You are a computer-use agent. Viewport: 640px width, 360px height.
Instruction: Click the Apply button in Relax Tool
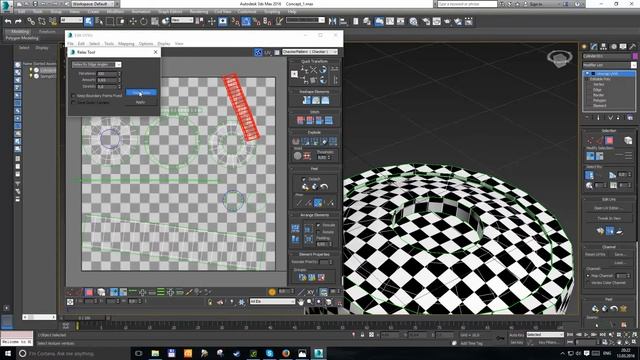click(x=141, y=102)
